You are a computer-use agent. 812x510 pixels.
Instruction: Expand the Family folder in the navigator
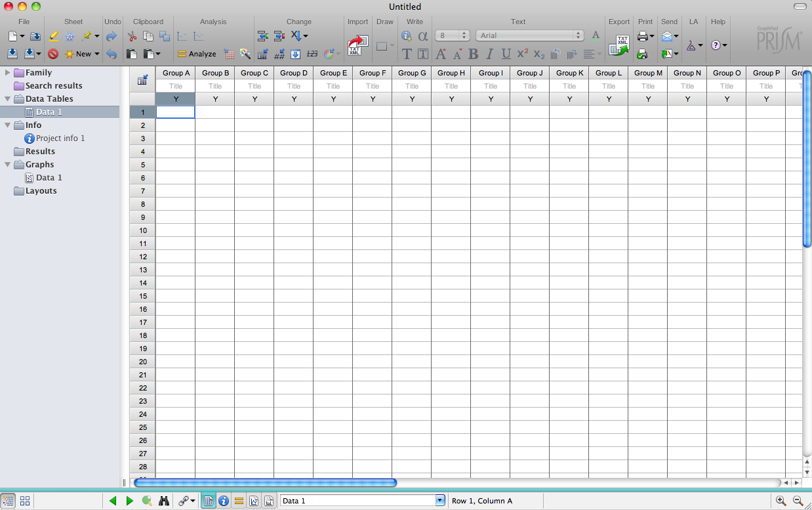8,72
